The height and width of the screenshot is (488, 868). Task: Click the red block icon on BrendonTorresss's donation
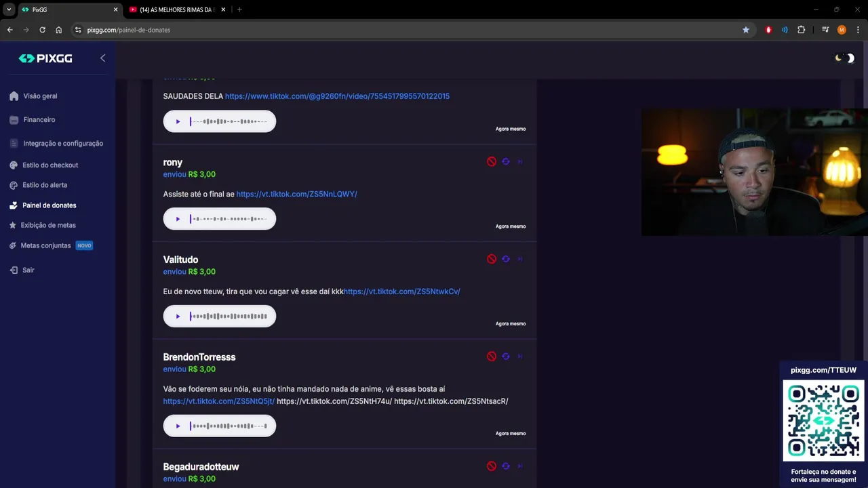click(492, 357)
